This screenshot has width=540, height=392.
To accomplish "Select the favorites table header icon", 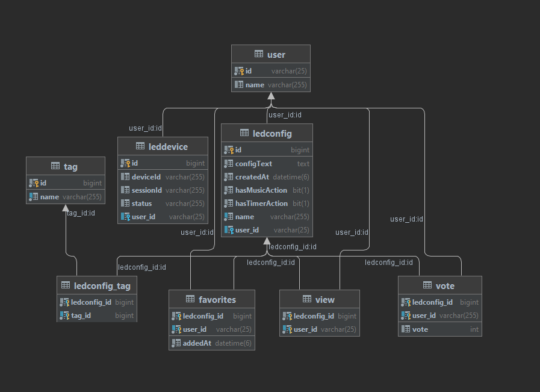I will coord(190,299).
